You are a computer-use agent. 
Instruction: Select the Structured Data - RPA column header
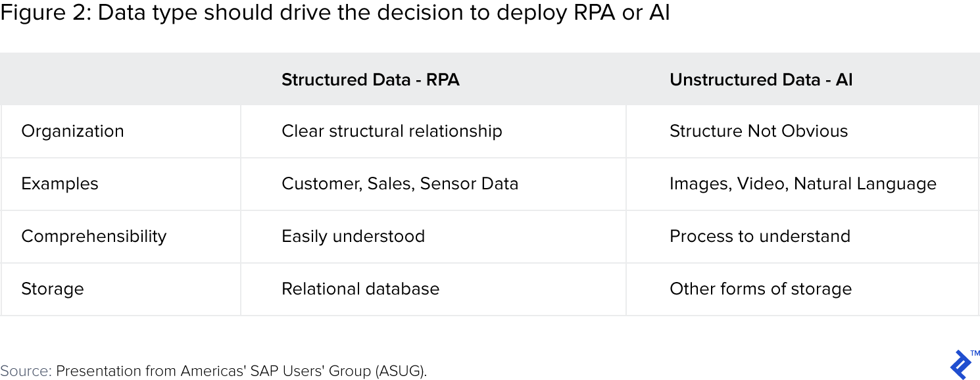pyautogui.click(x=370, y=80)
